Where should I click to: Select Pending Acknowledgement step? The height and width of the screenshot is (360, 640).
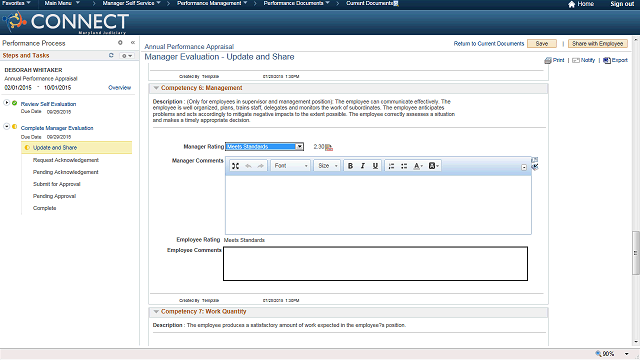pyautogui.click(x=65, y=172)
